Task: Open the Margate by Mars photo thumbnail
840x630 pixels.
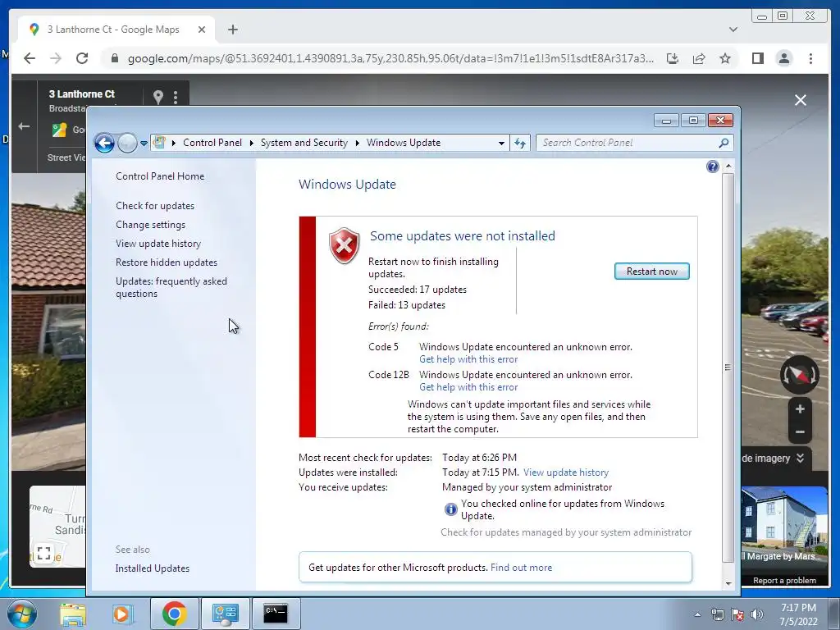Action: pyautogui.click(x=785, y=524)
